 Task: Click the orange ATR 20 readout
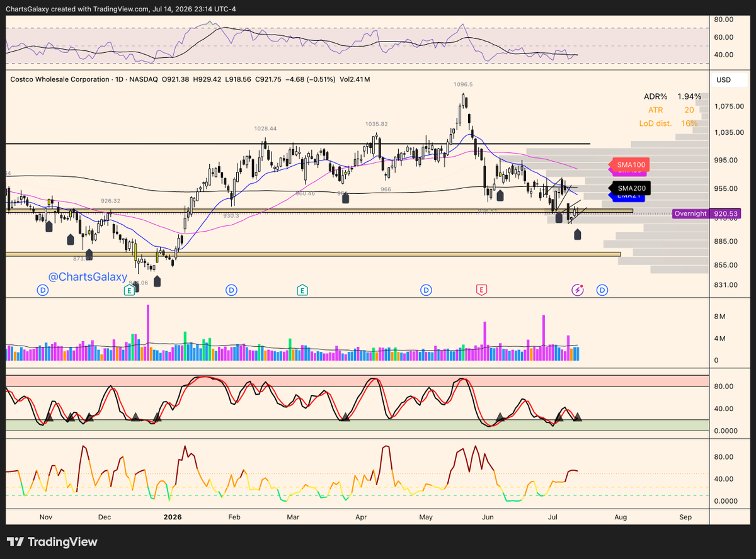tap(672, 110)
